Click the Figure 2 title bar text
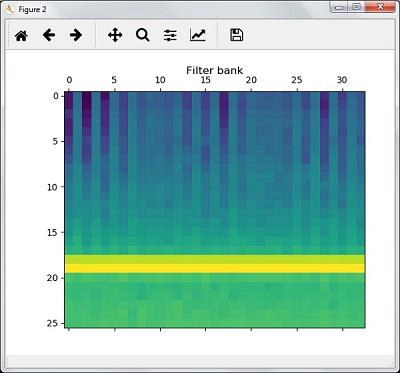This screenshot has width=400, height=373. point(32,9)
